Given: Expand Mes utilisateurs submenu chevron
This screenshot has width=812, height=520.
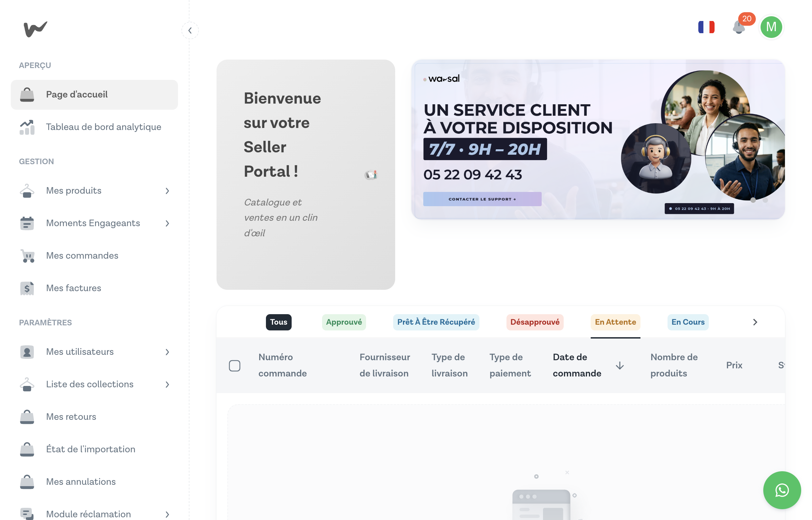Looking at the screenshot, I should click(167, 352).
